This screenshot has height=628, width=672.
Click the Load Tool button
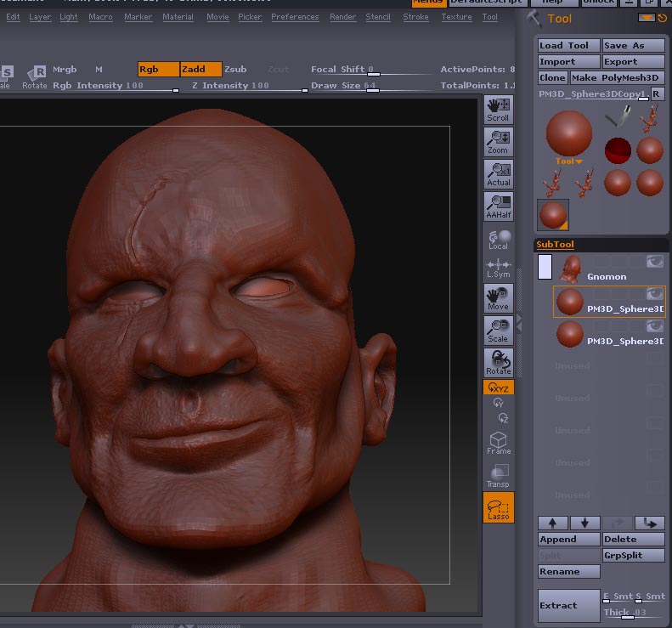[568, 45]
